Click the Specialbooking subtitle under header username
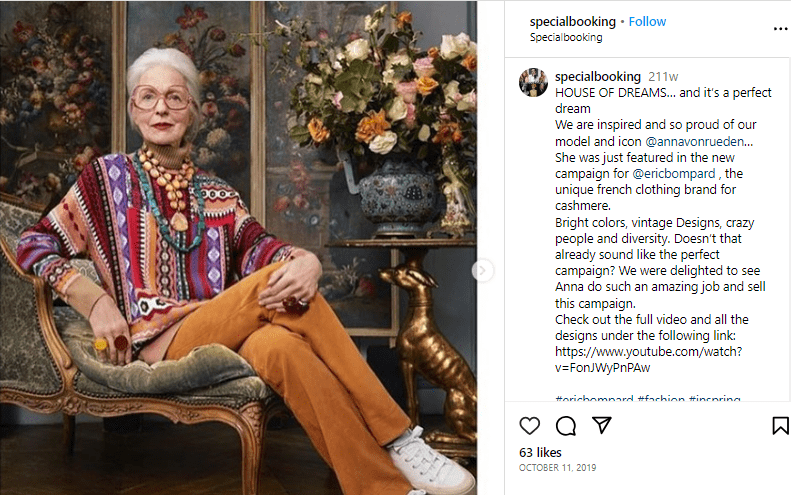 click(566, 37)
